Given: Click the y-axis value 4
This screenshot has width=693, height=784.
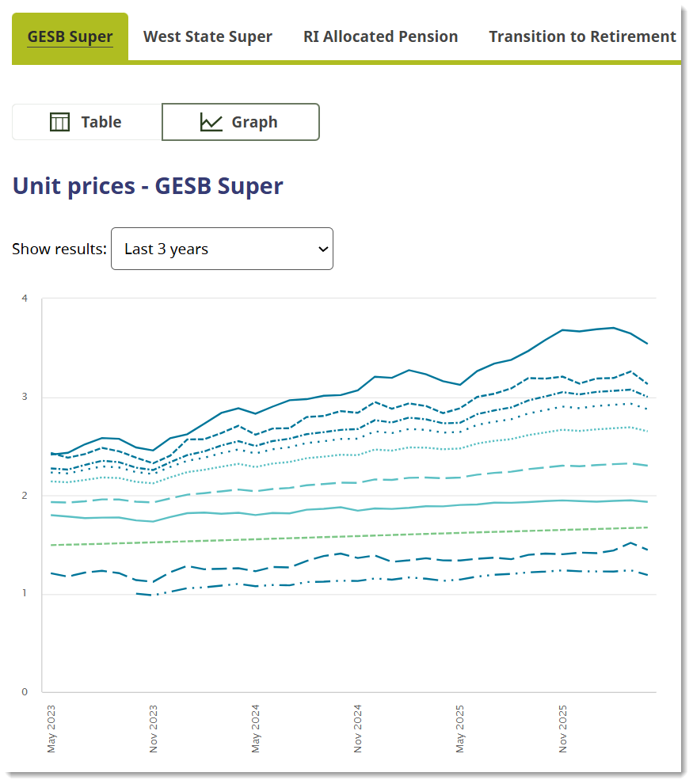Looking at the screenshot, I should click(x=25, y=299).
